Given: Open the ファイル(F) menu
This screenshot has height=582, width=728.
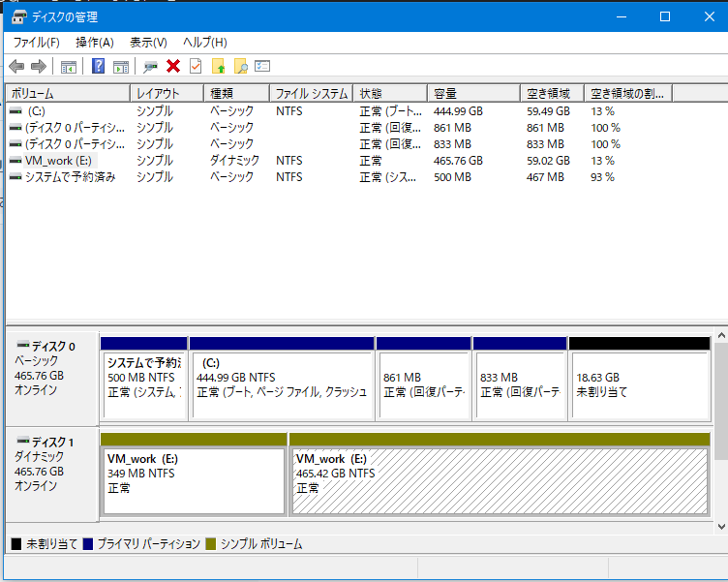Looking at the screenshot, I should 36,43.
